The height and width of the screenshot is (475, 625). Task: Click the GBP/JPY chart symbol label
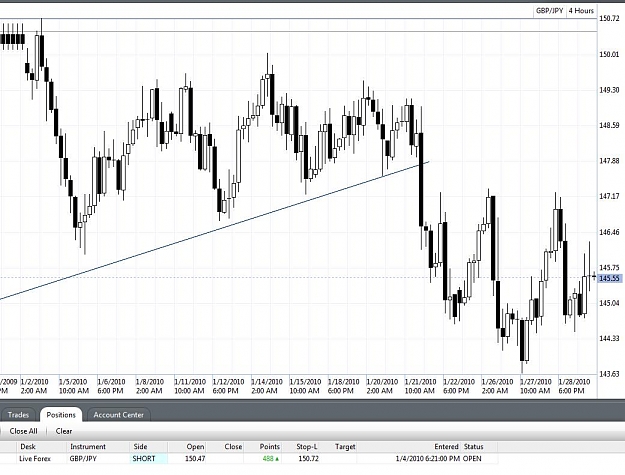tap(549, 11)
